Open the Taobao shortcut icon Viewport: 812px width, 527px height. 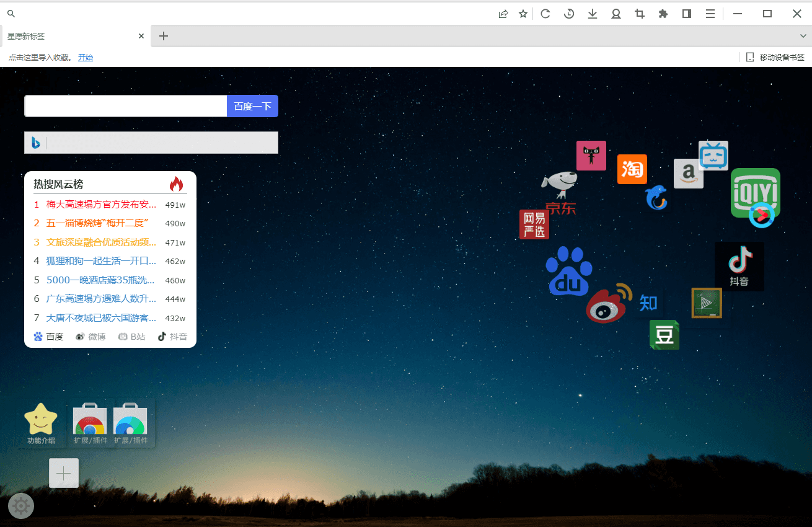632,169
